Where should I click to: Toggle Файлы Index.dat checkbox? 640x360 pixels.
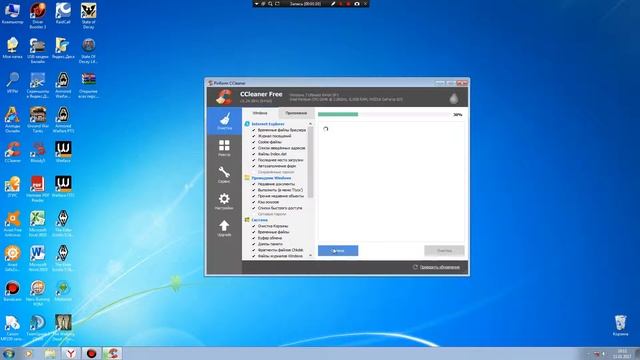[253, 154]
